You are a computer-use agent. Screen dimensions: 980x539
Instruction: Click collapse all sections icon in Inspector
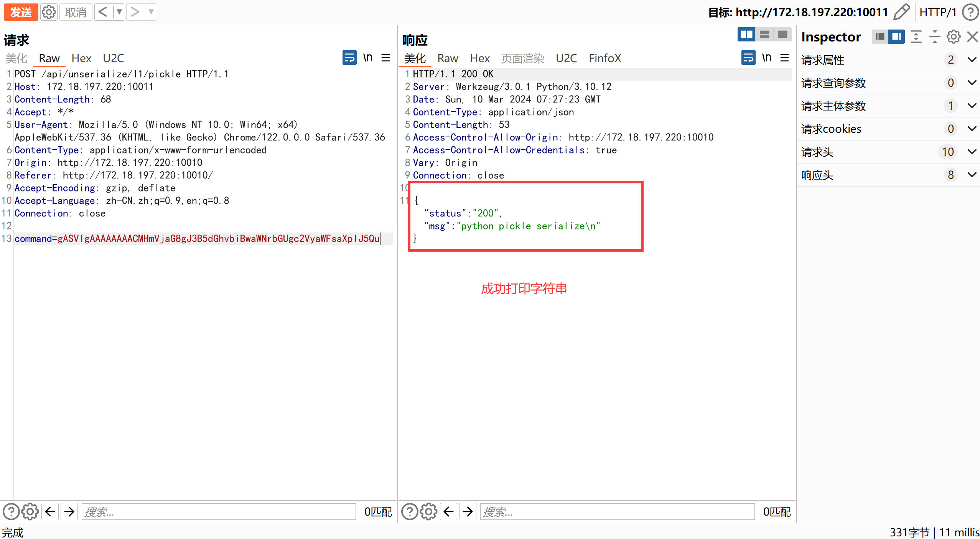(935, 37)
